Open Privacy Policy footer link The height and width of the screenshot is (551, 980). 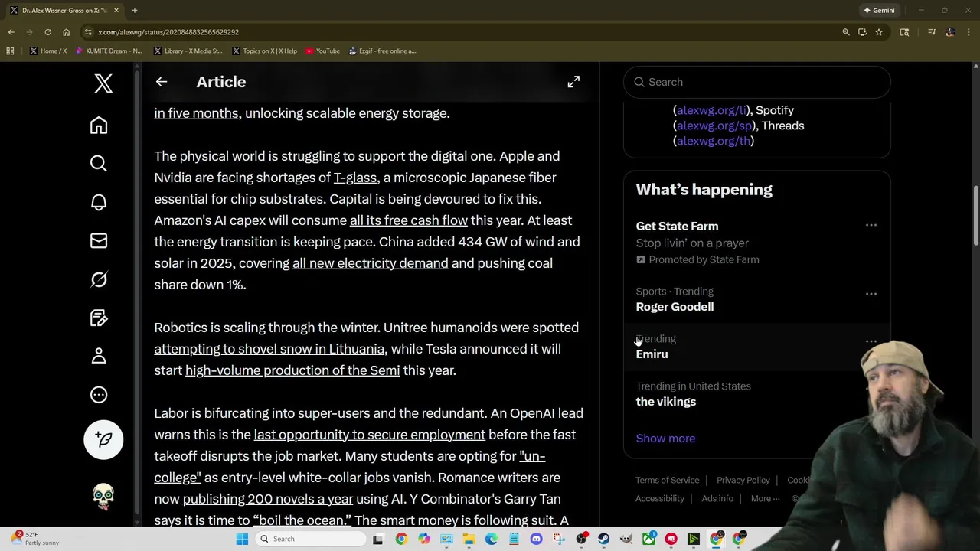pos(743,481)
